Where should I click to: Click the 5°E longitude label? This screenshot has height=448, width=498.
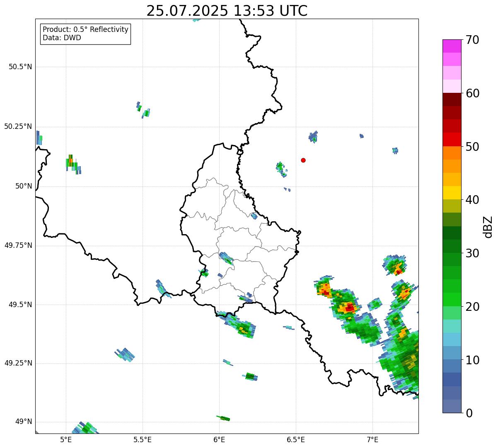tap(66, 439)
